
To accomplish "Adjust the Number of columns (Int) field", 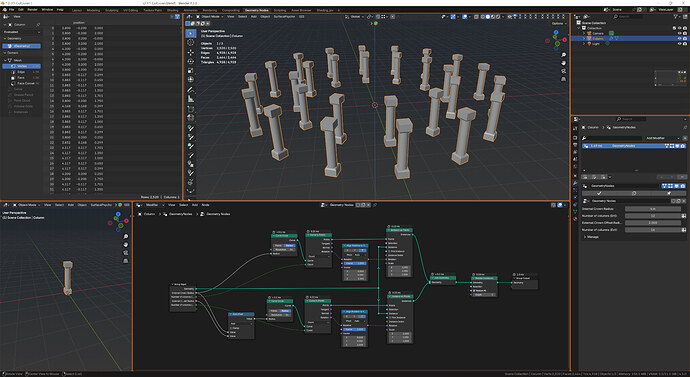I will [x=653, y=216].
